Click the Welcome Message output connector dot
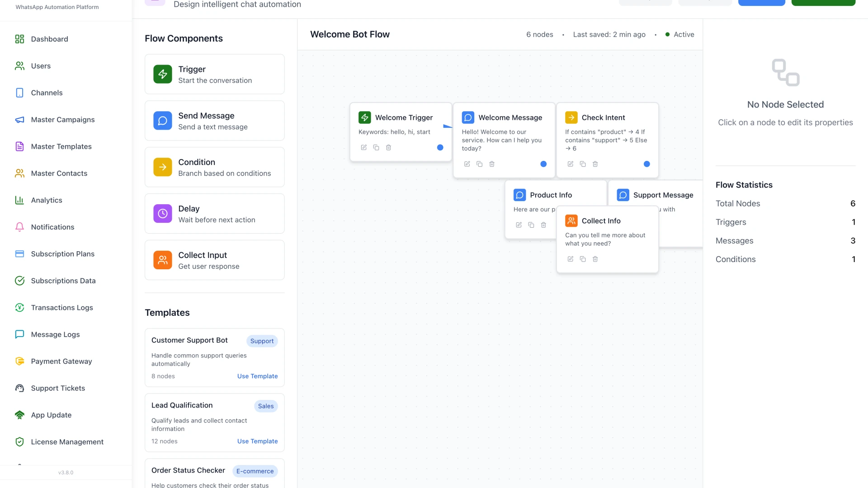Screen dimensions: 868x488 click(543, 164)
